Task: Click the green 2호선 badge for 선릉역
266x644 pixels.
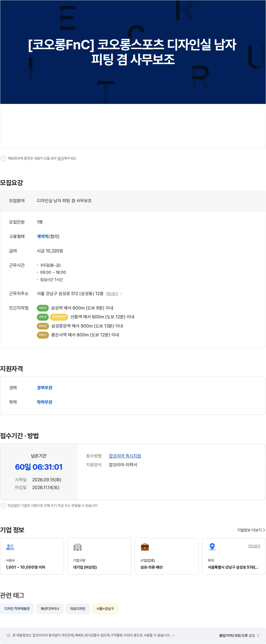Action: click(x=43, y=317)
